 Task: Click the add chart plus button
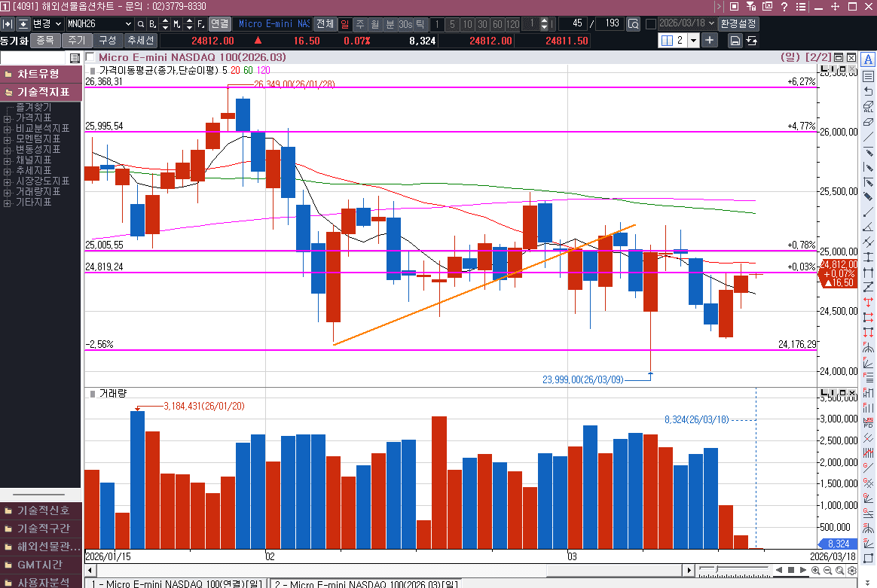[x=710, y=41]
